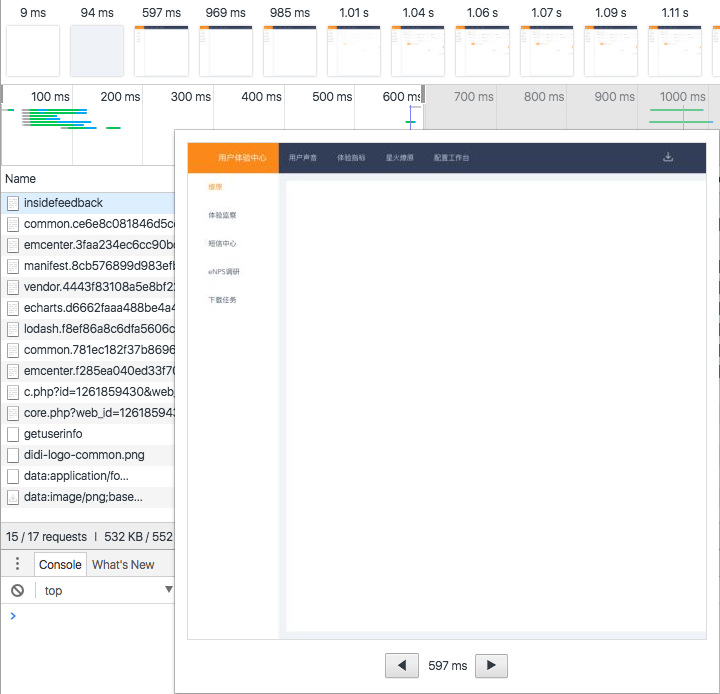This screenshot has height=694, width=720.
Task: Switch to the Console tab
Action: (x=60, y=564)
